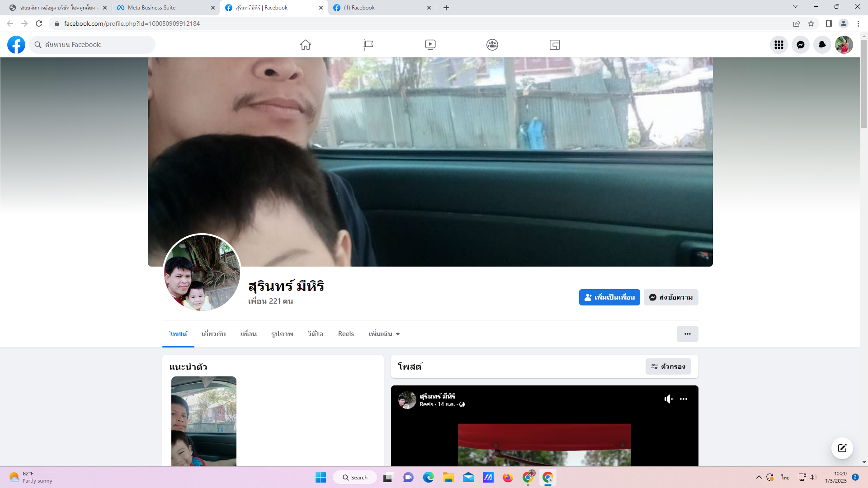Click the page vertical scrollbar

tap(864, 84)
